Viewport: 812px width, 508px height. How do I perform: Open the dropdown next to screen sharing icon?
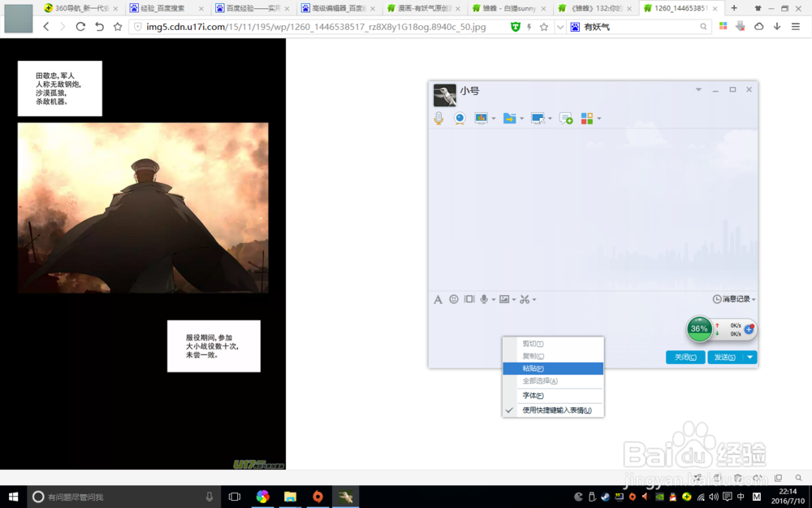coord(494,119)
